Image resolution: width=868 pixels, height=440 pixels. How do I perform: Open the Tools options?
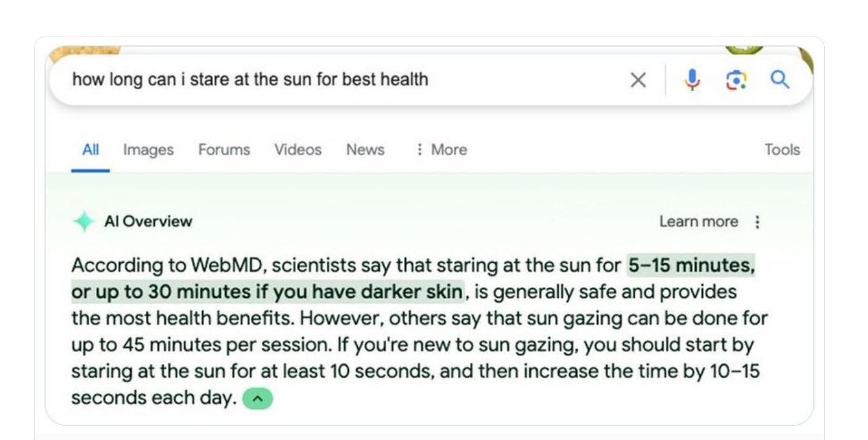782,149
